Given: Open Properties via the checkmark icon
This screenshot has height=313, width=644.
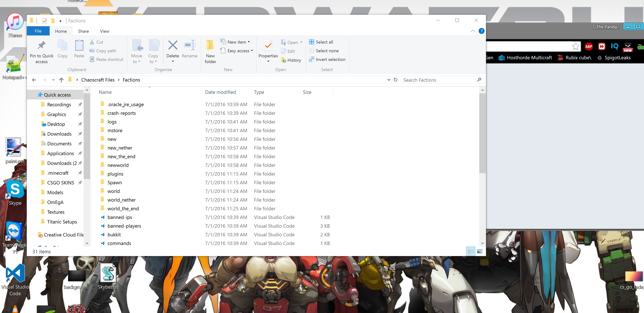Looking at the screenshot, I should [268, 45].
